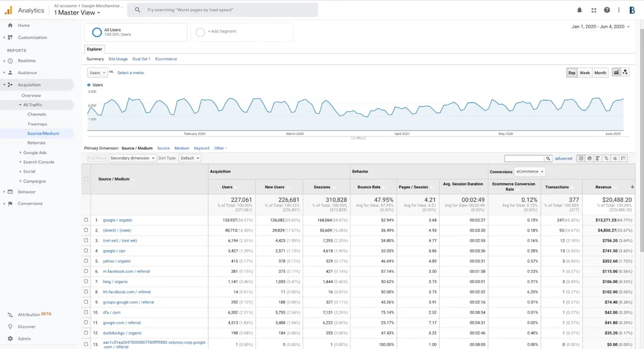
Task: Click the collapse handle below the chart
Action: 358,138
